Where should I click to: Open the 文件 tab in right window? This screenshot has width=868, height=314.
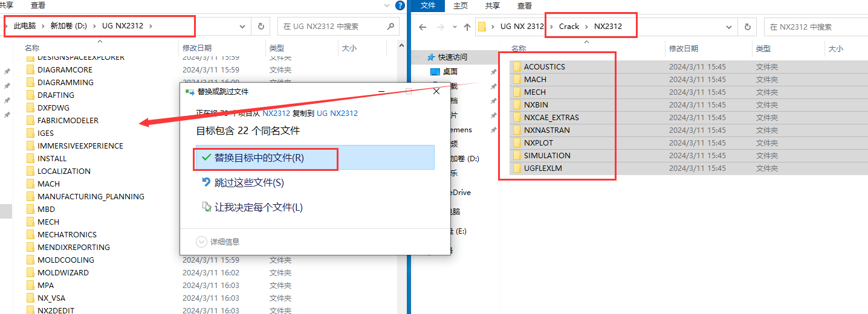tap(428, 5)
